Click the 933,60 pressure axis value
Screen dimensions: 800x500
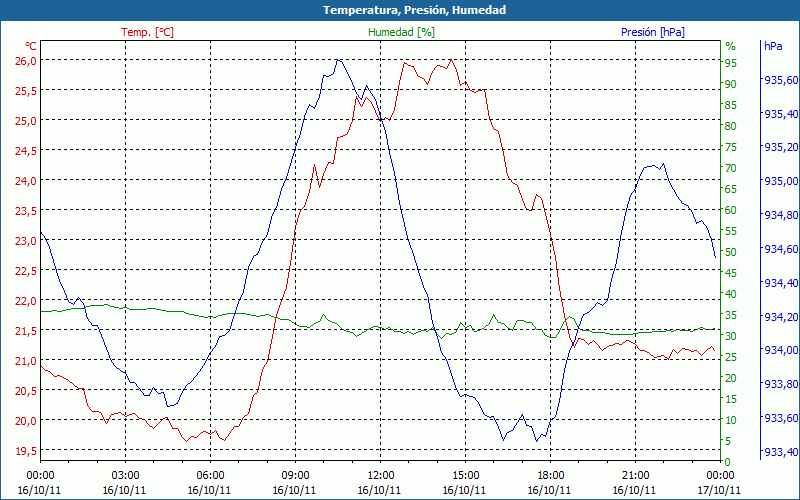click(781, 418)
